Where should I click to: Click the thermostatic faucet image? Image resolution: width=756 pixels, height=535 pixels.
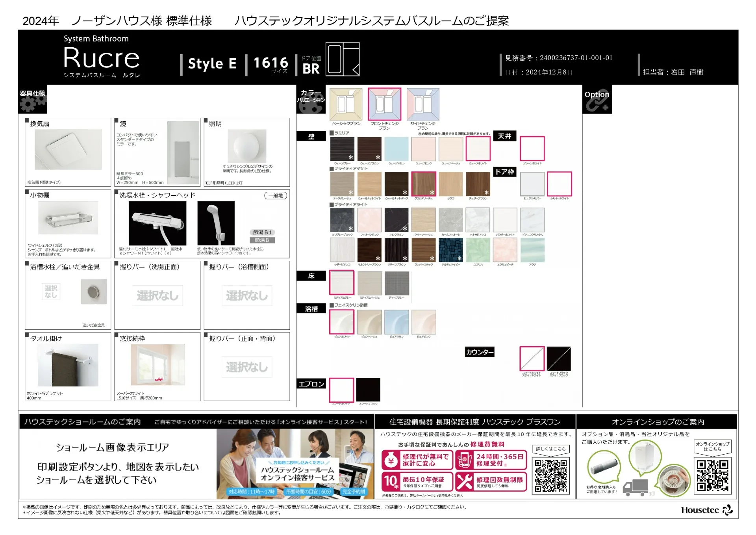pyautogui.click(x=157, y=223)
